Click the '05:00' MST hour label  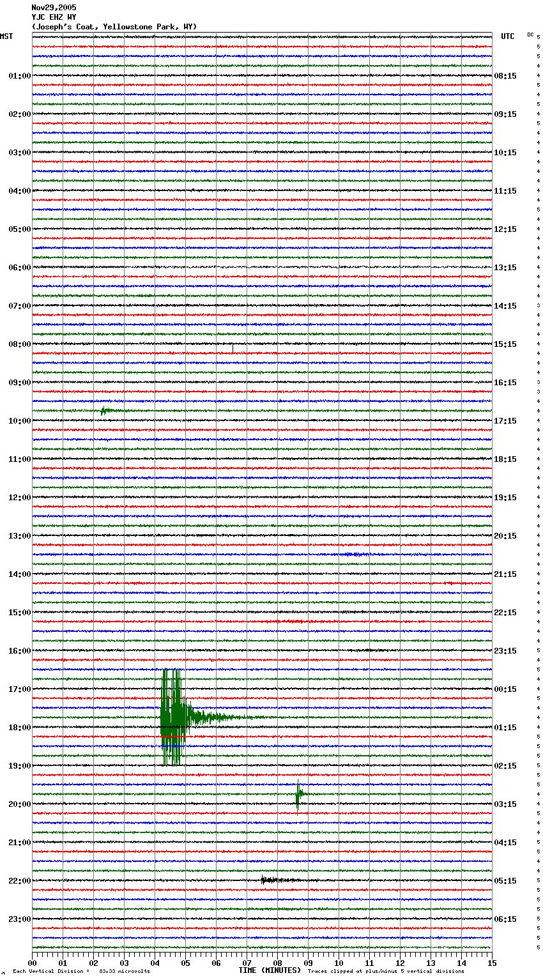pyautogui.click(x=19, y=229)
